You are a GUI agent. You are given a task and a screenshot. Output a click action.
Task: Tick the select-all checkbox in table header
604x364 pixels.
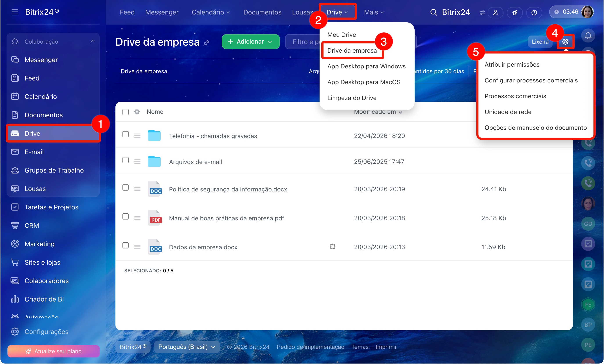click(126, 112)
